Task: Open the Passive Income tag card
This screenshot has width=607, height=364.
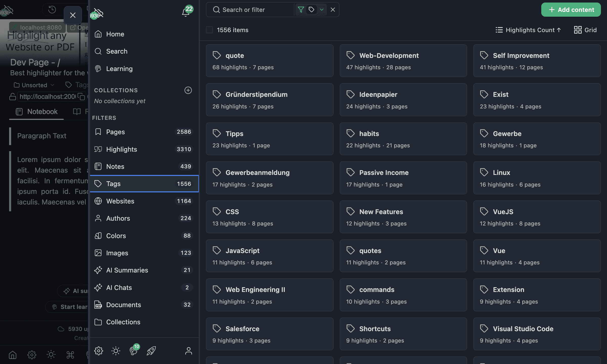Action: (x=403, y=178)
